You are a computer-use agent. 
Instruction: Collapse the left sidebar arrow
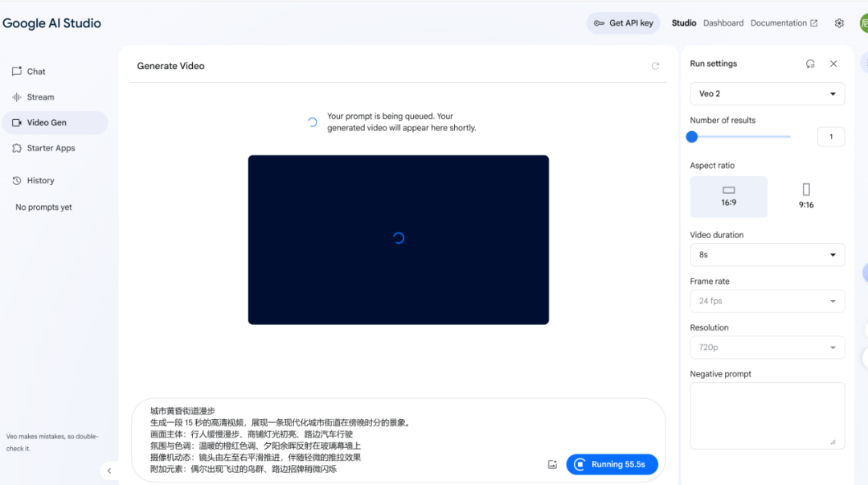[x=109, y=471]
